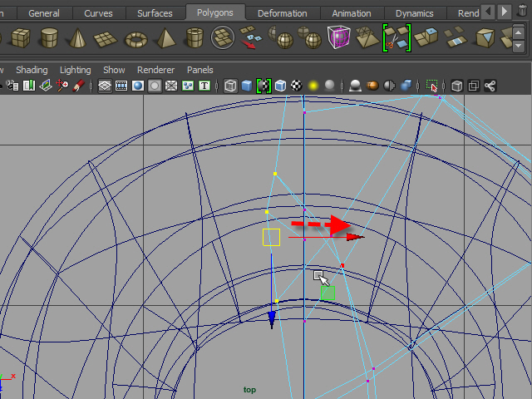The width and height of the screenshot is (532, 399).
Task: Enable wireframe display mode
Action: coord(230,86)
